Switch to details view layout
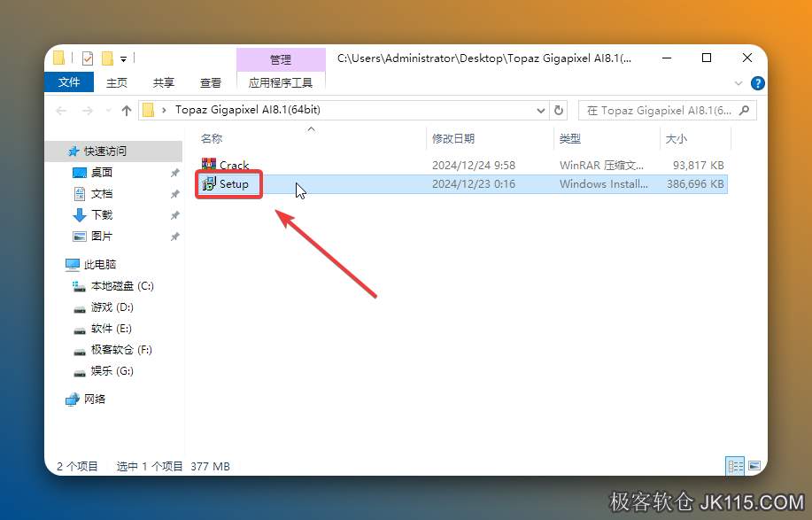Screen dimensions: 812x520 (735, 466)
